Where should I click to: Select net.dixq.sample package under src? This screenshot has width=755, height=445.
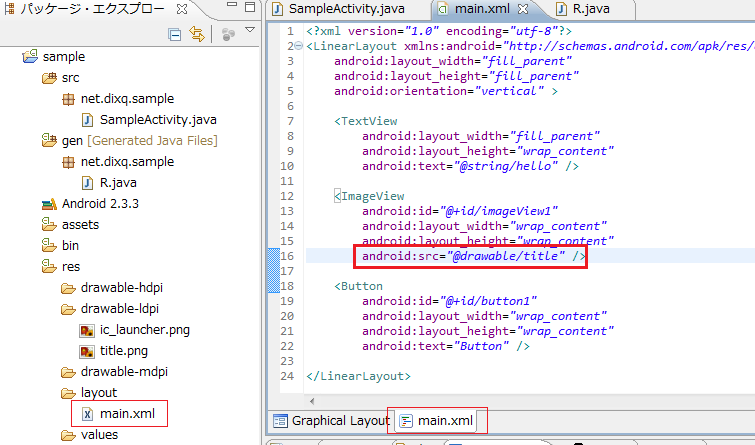127,99
